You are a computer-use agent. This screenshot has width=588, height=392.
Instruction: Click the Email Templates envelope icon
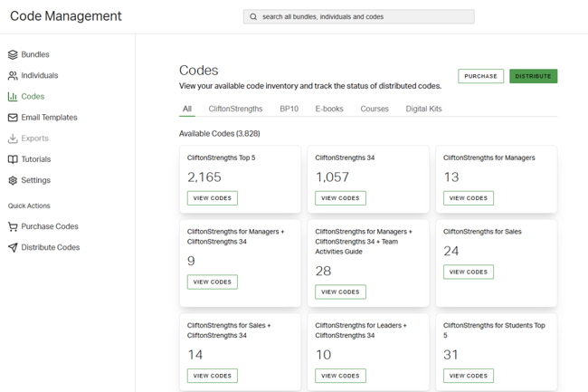pos(13,118)
